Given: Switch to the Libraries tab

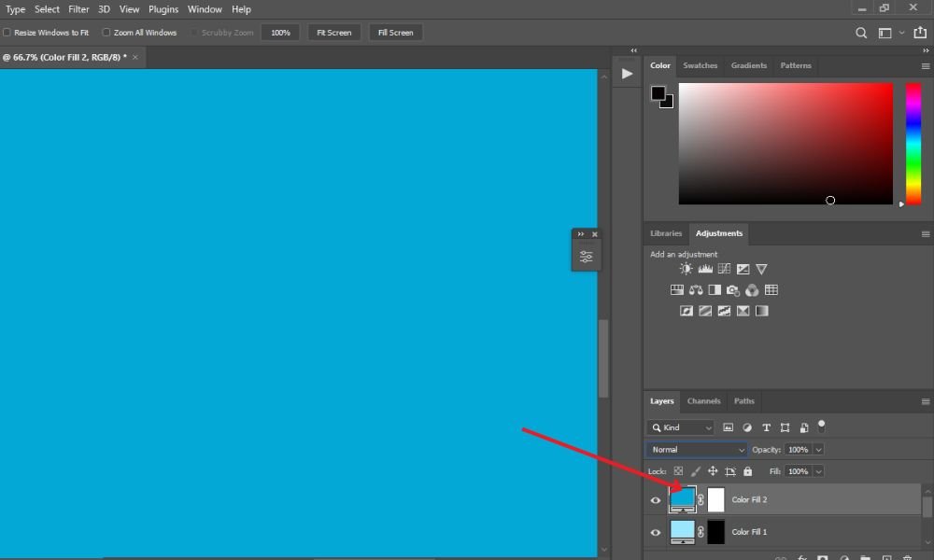Looking at the screenshot, I should [x=666, y=233].
